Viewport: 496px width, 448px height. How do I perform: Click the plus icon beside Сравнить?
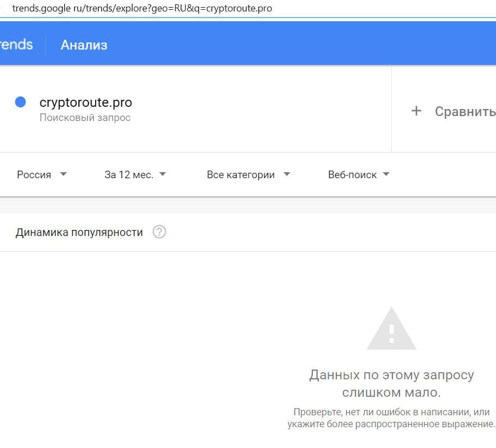pos(416,111)
